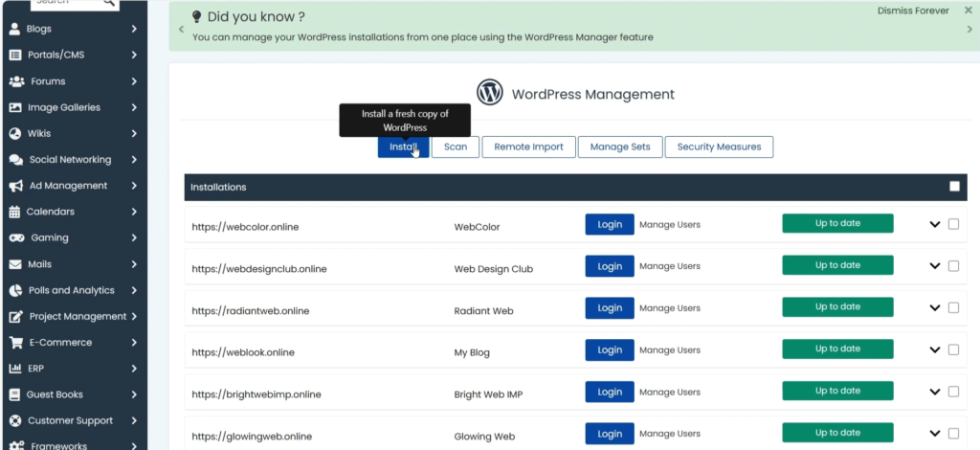Click the search magnifier icon
The height and width of the screenshot is (450, 980).
click(x=109, y=3)
